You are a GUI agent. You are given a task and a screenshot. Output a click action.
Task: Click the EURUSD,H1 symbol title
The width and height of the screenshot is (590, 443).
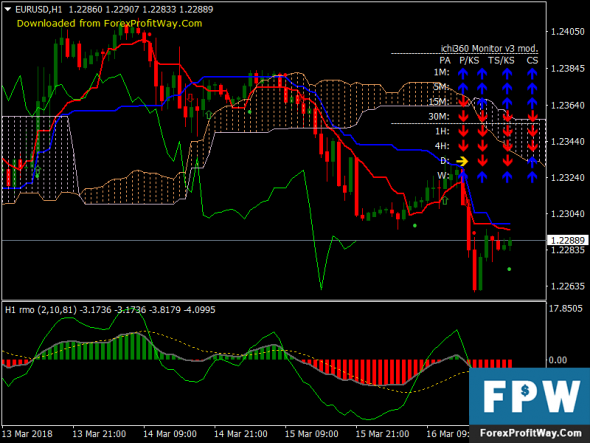point(38,9)
